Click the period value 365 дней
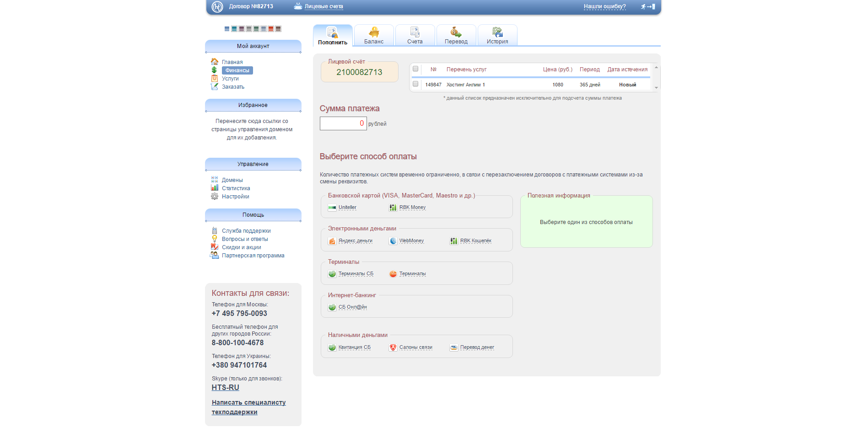 coord(590,85)
